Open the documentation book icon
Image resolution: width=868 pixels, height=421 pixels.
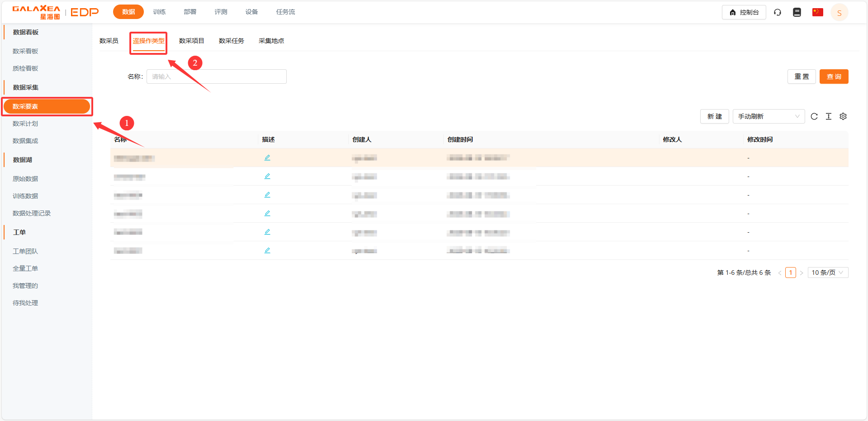[797, 12]
